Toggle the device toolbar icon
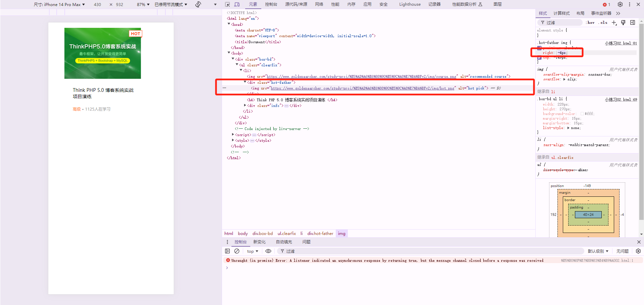 tap(237, 4)
